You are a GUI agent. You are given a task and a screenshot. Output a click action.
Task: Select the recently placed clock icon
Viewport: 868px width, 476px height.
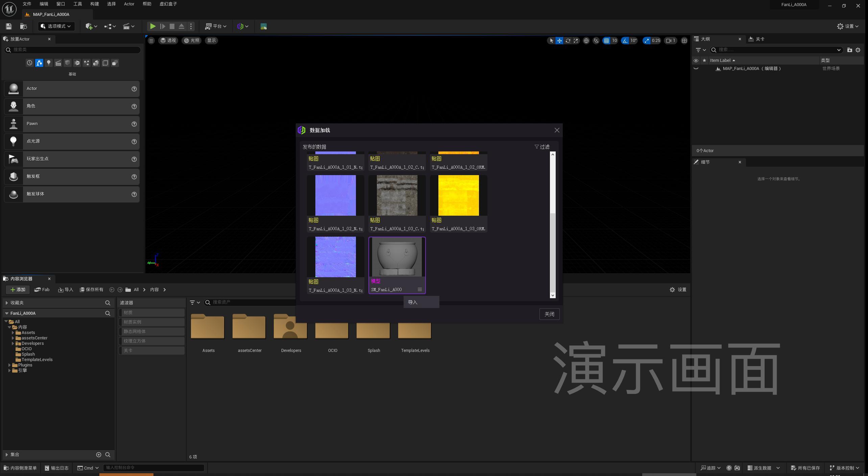coord(30,63)
